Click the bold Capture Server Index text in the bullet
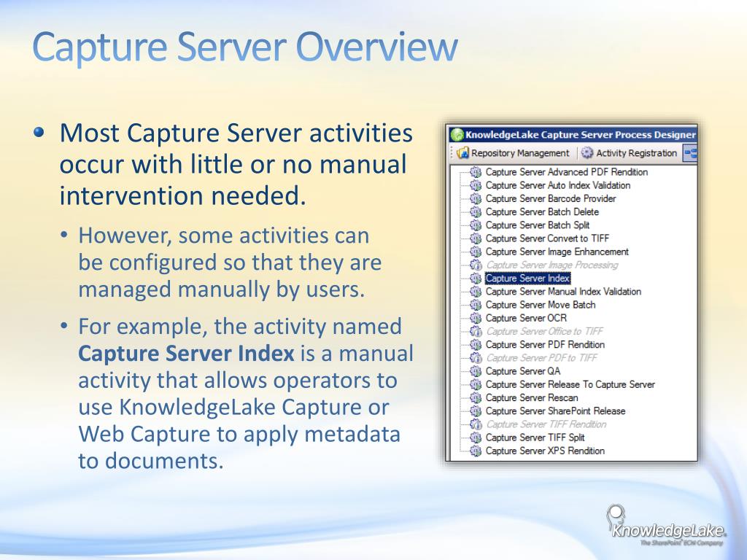 tap(186, 354)
